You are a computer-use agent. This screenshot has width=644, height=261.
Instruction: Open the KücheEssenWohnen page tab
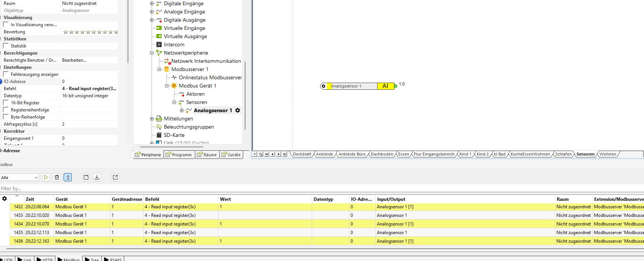(x=530, y=154)
